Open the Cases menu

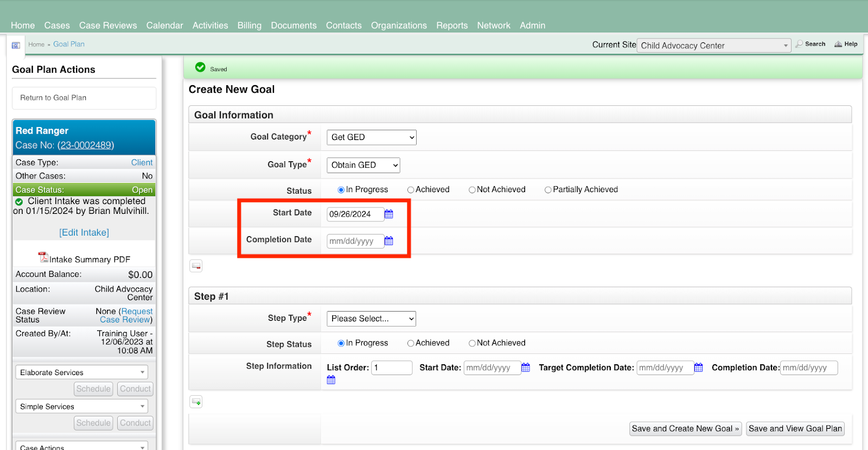pos(57,26)
